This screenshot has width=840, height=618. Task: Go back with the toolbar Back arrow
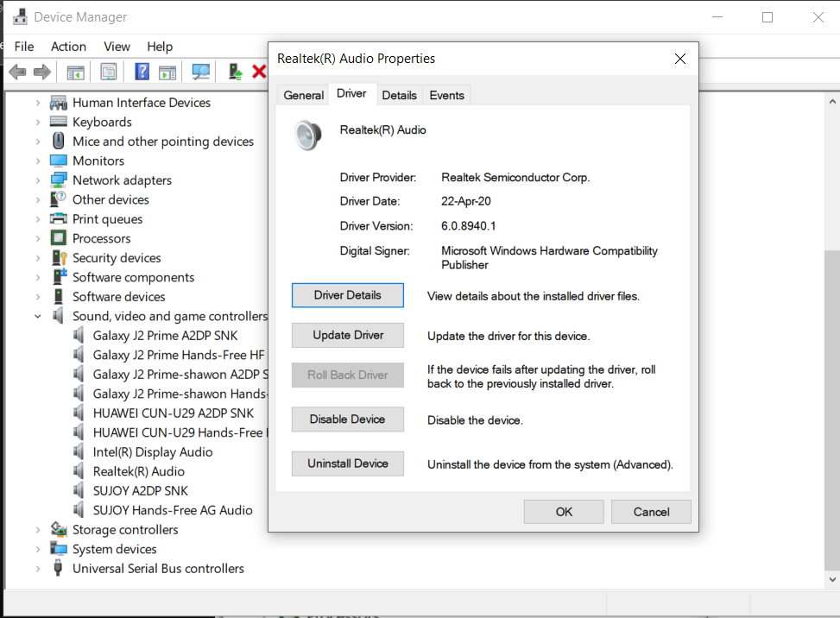[17, 72]
